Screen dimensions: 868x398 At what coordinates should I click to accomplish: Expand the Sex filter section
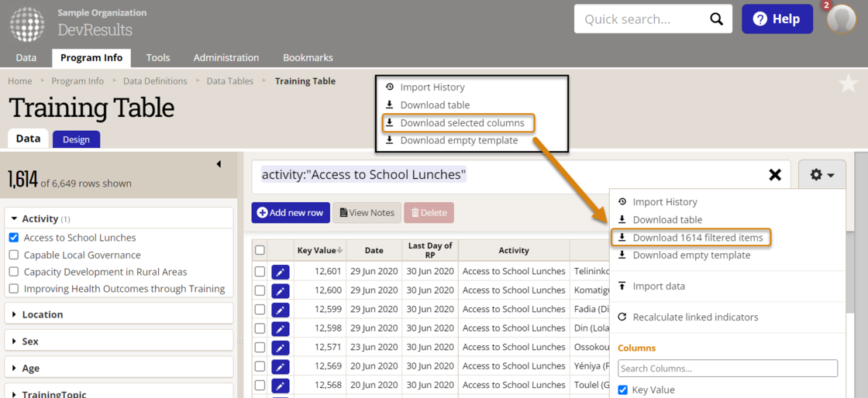(x=119, y=341)
